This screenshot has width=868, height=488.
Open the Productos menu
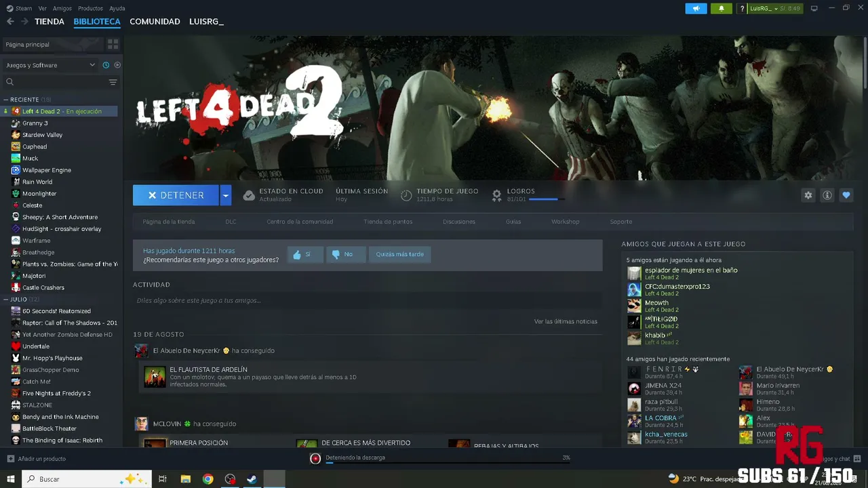click(x=90, y=8)
